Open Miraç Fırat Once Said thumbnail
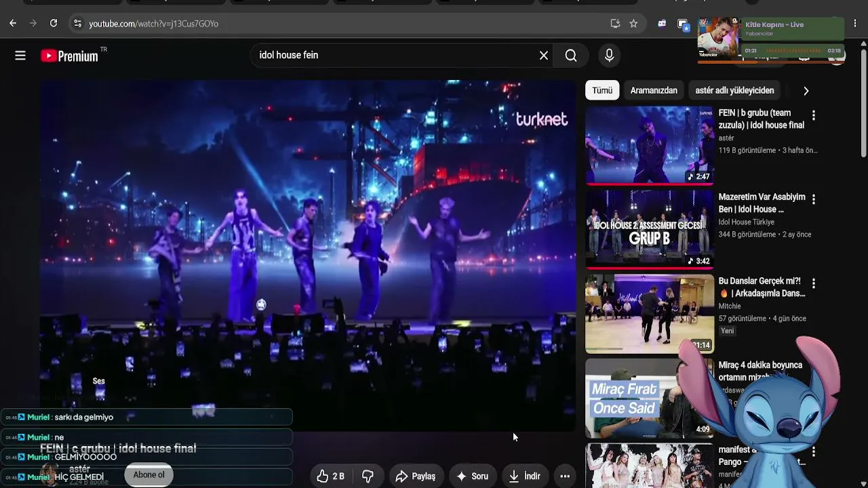 click(650, 397)
